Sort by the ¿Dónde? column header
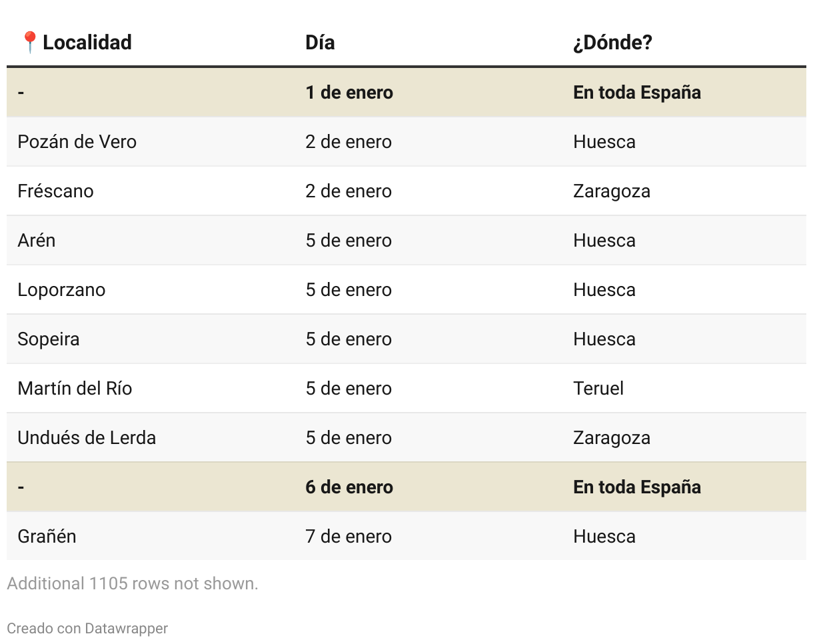The width and height of the screenshot is (813, 644). point(612,43)
